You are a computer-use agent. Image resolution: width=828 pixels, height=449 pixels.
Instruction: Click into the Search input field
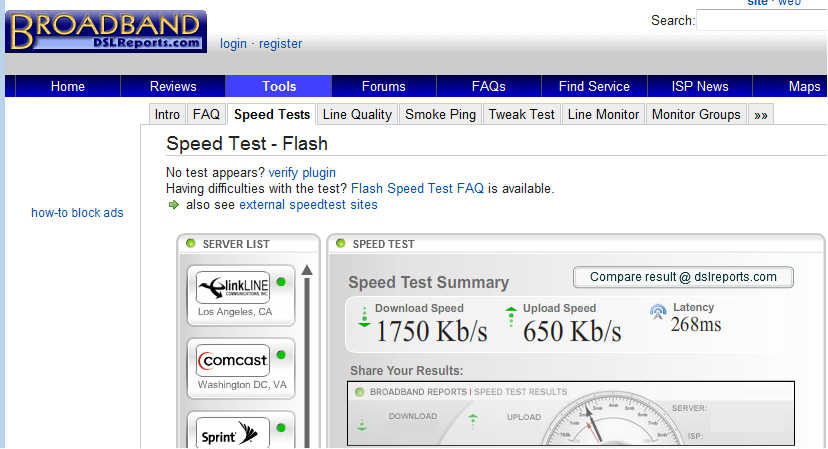coord(761,21)
